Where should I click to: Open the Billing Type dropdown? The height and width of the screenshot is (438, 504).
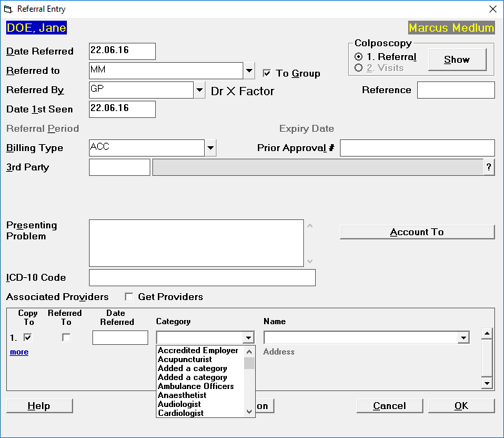coord(210,148)
